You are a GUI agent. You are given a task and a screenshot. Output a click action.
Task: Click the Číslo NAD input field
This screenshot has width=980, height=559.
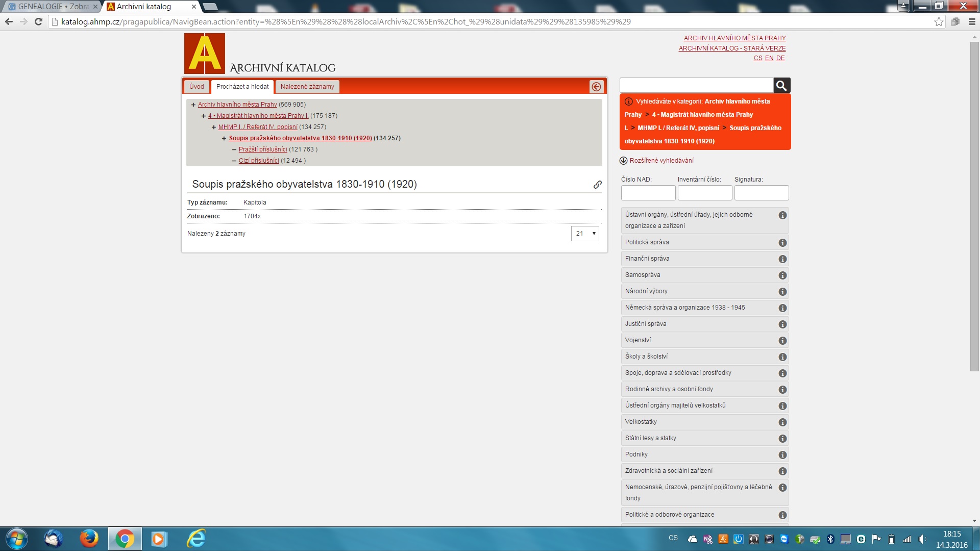click(648, 193)
